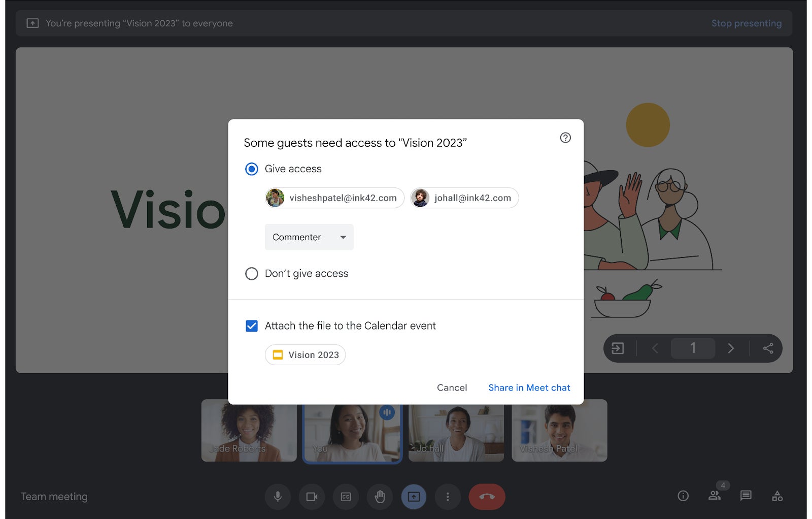Select your own video tile
The height and width of the screenshot is (519, 812).
tap(352, 433)
